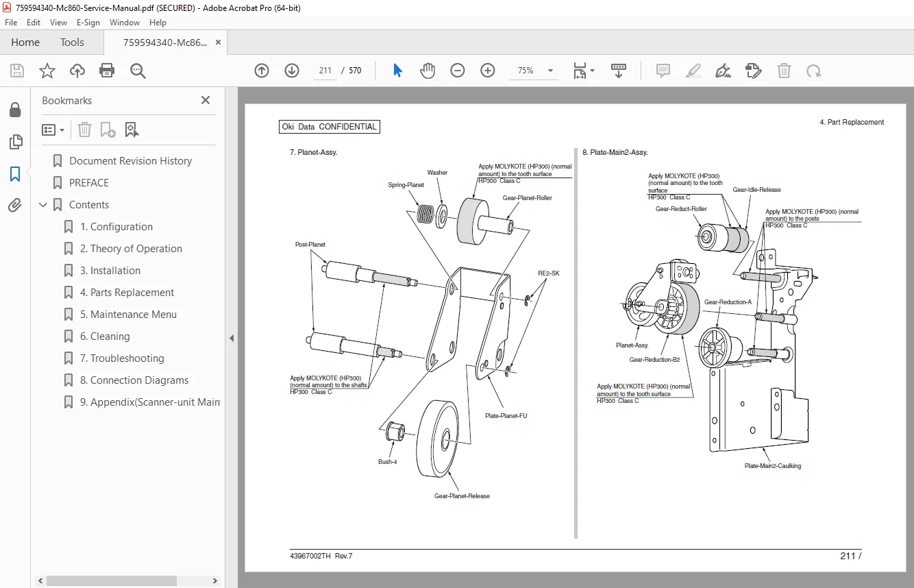The width and height of the screenshot is (914, 588).
Task: Click the Plate-Main2-Caulking label in diagram
Action: click(772, 466)
